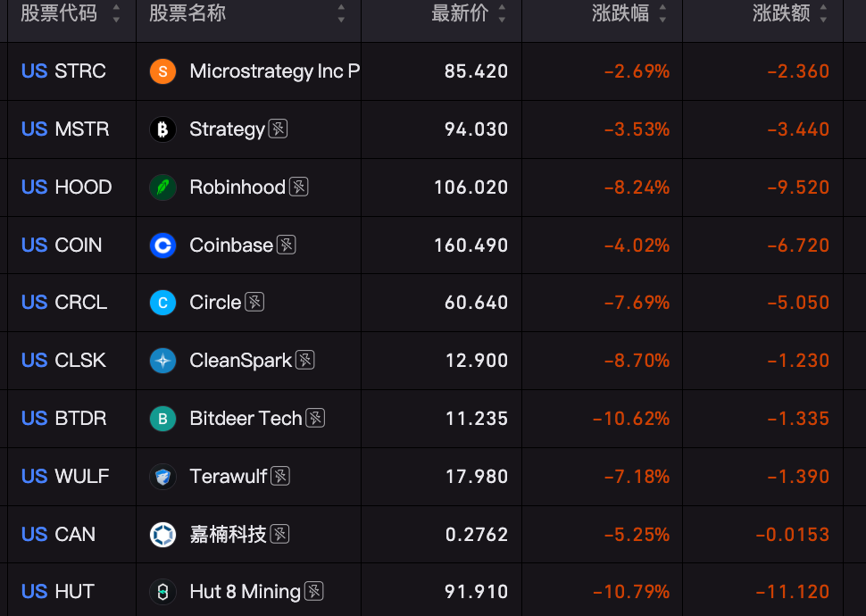Viewport: 866px width, 616px height.
Task: Click the orange Microstrategy Inc logo icon
Action: click(x=162, y=71)
